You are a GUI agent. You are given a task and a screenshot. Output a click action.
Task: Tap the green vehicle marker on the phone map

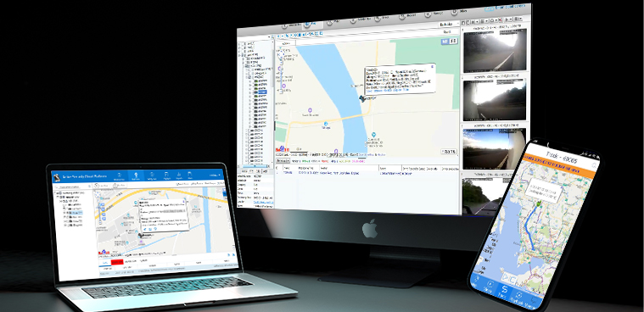point(539,203)
